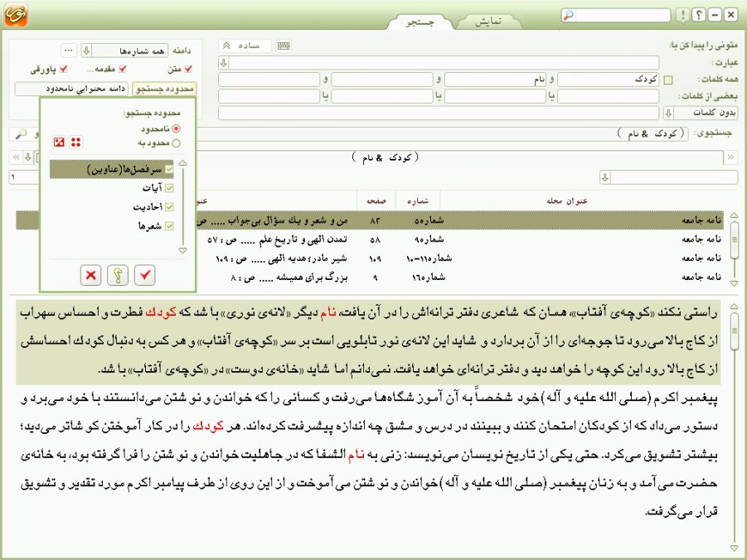The height and width of the screenshot is (560, 747).
Task: Select result row شماره ۱۶ بزرگ برای همیشه
Action: pyautogui.click(x=461, y=278)
